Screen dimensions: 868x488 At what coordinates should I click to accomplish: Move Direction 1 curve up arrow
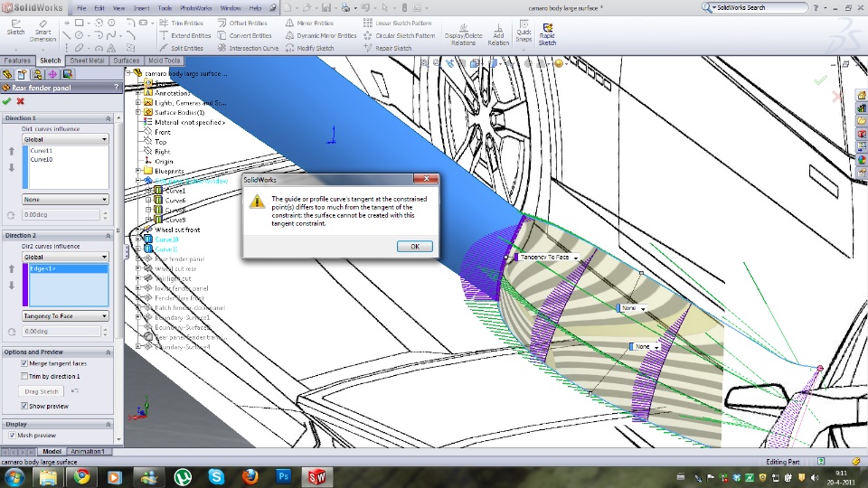tap(11, 151)
